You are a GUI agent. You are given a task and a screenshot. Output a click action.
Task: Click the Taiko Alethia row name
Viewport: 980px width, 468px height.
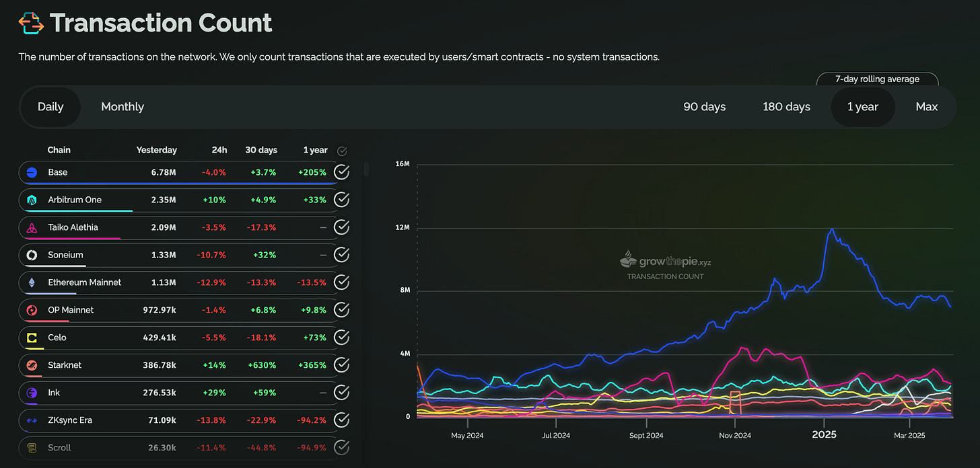pyautogui.click(x=73, y=227)
